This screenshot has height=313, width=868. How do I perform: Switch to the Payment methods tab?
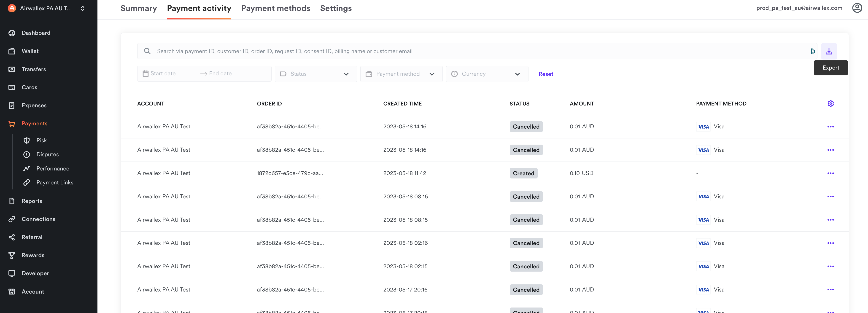coord(276,8)
